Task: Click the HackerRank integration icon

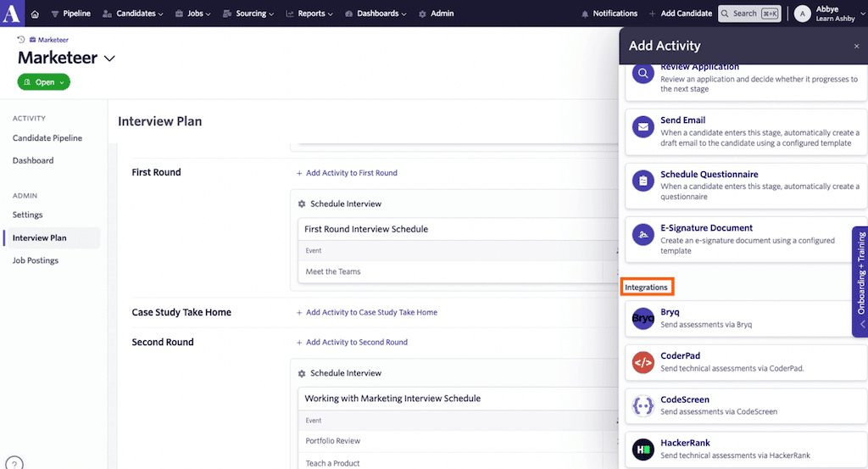Action: (643, 449)
